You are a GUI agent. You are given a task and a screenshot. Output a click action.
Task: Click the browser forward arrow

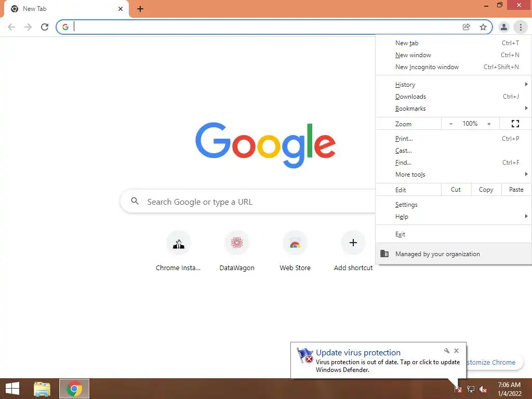[x=28, y=27]
